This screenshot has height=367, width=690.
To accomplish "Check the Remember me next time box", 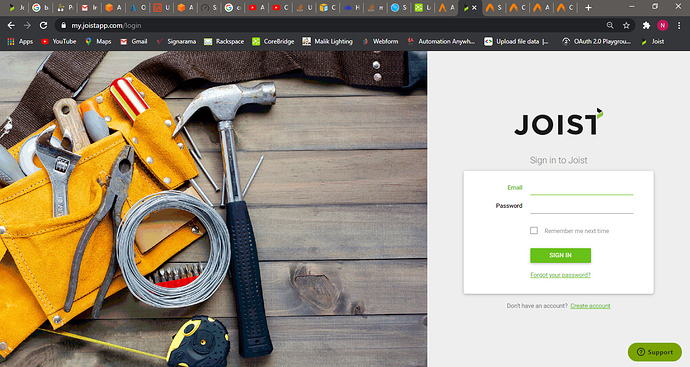I will [x=534, y=231].
